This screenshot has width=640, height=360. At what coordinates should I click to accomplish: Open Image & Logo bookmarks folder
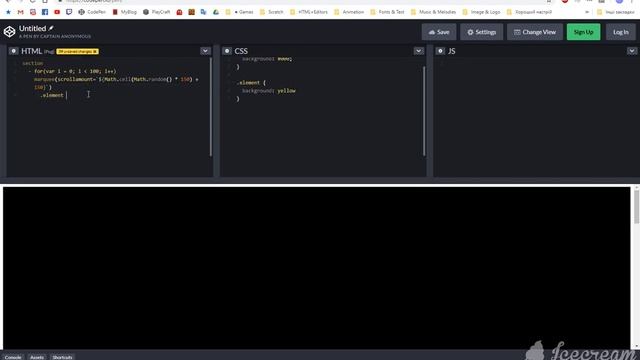[481, 12]
